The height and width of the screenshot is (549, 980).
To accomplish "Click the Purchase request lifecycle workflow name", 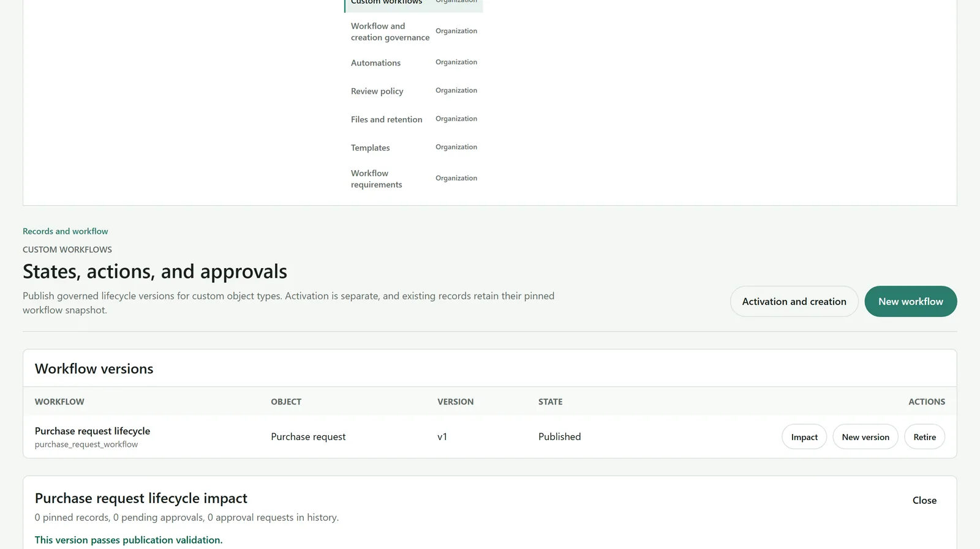I will [92, 431].
